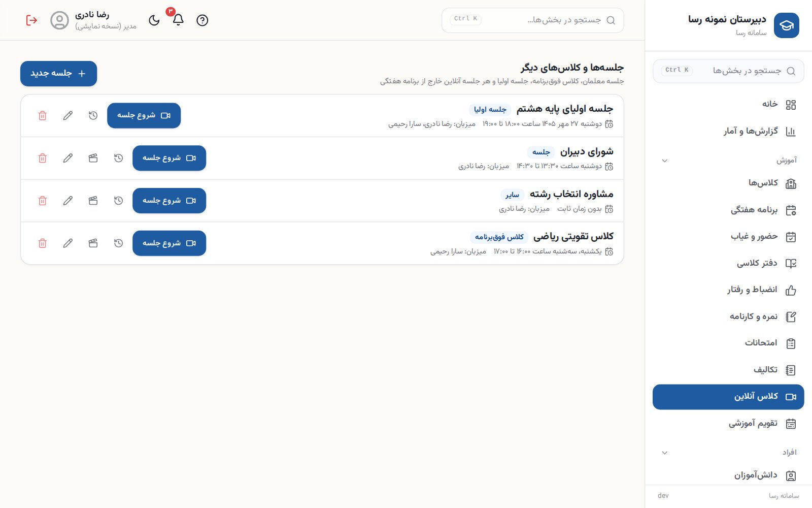Open recordings icon for کلاس تقویتی ریاضی
Screen dimensions: 812x508
click(x=93, y=243)
